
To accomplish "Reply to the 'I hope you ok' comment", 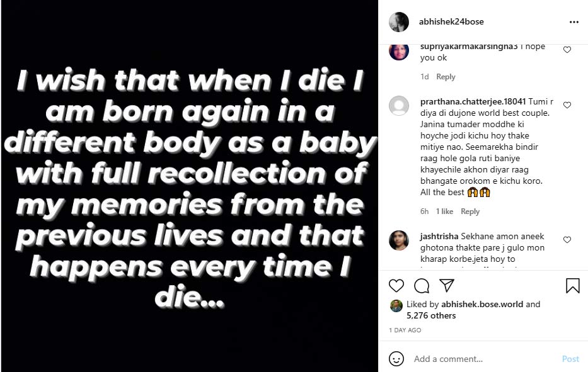I will pos(446,77).
